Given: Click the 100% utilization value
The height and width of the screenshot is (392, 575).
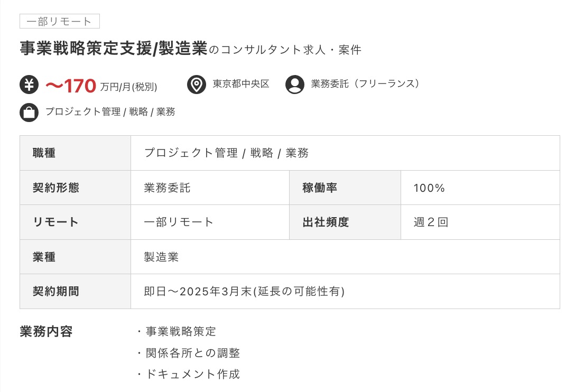Looking at the screenshot, I should [429, 188].
